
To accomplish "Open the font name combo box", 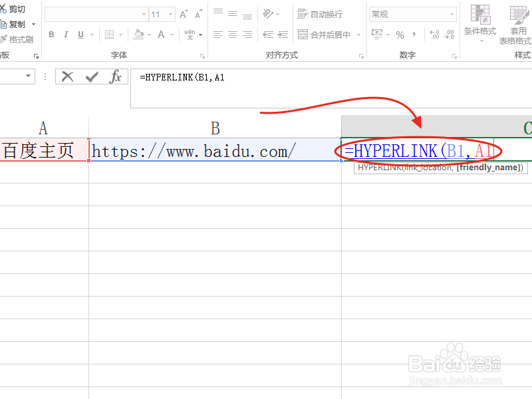I will tap(96, 14).
